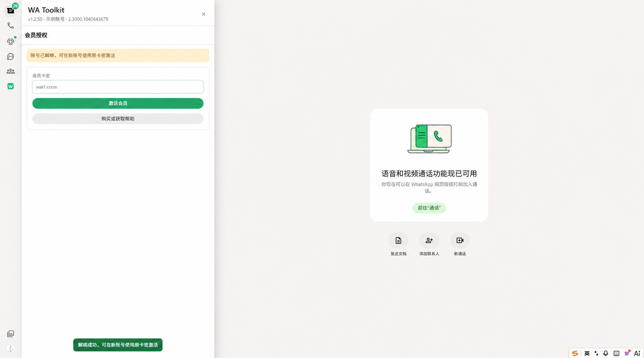Click the 购买或获取帮助 button
644x358 pixels.
pos(118,119)
